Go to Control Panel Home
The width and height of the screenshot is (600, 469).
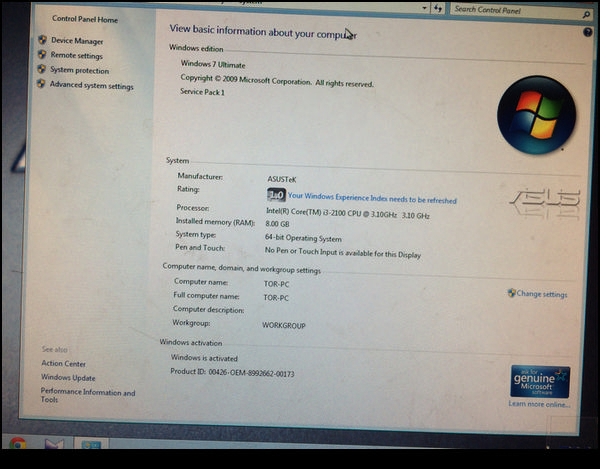(85, 19)
